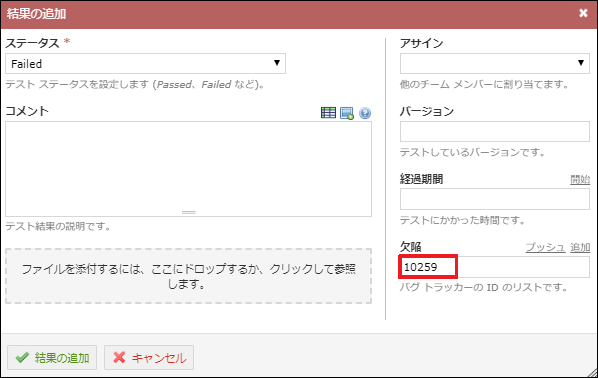
Task: Click the dialog corner resize grip
Action: pyautogui.click(x=592, y=372)
